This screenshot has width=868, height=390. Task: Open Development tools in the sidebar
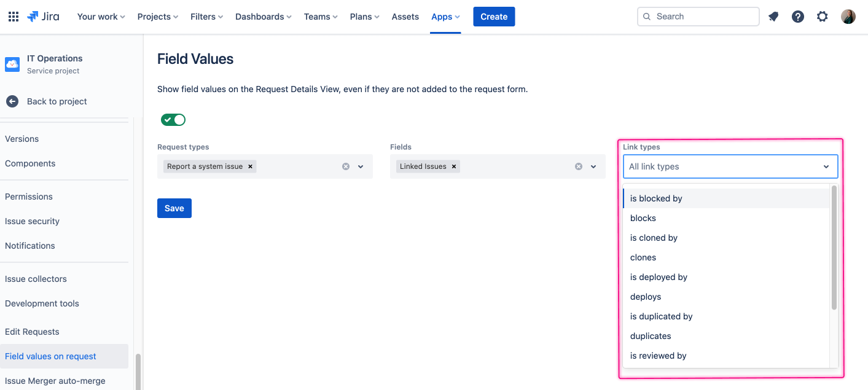(x=42, y=303)
